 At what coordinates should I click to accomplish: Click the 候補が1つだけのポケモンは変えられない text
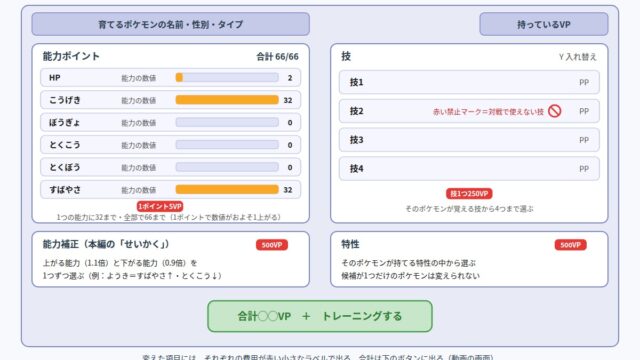(411, 276)
